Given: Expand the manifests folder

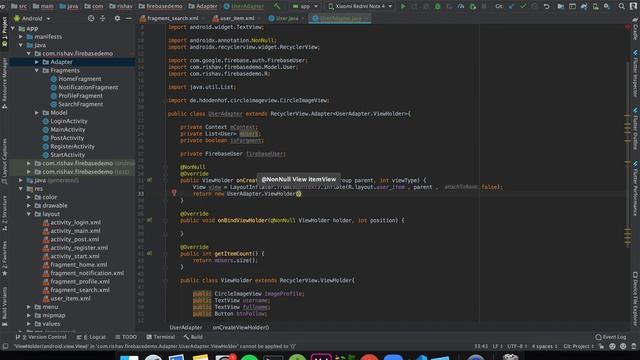Looking at the screenshot, I should tap(21, 37).
